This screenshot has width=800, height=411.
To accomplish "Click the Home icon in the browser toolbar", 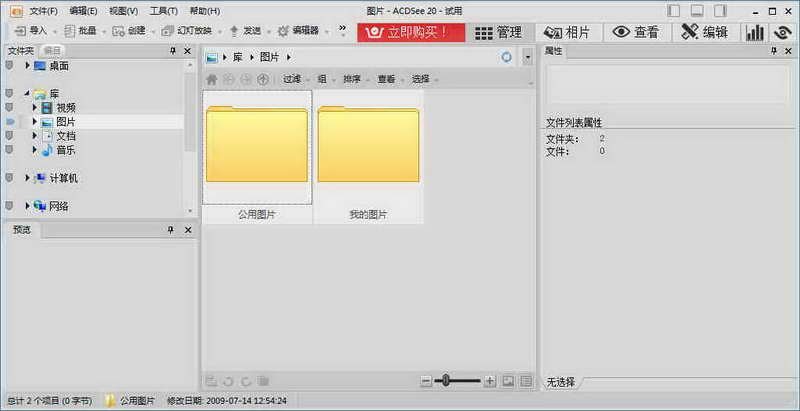I will click(211, 79).
